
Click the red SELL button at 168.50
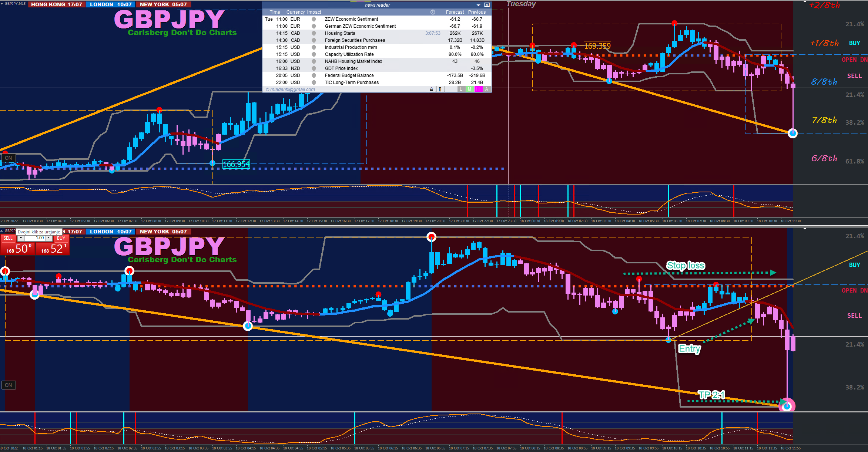pyautogui.click(x=17, y=248)
